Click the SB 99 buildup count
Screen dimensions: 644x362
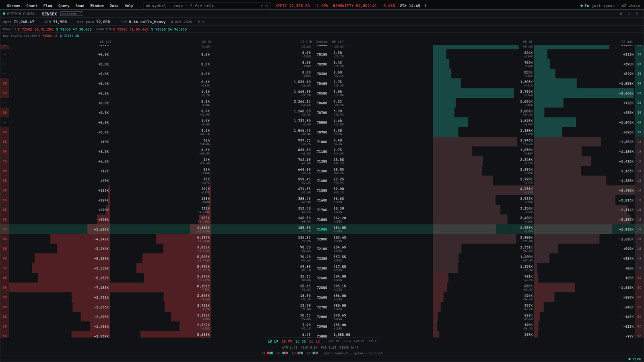[x=287, y=341]
